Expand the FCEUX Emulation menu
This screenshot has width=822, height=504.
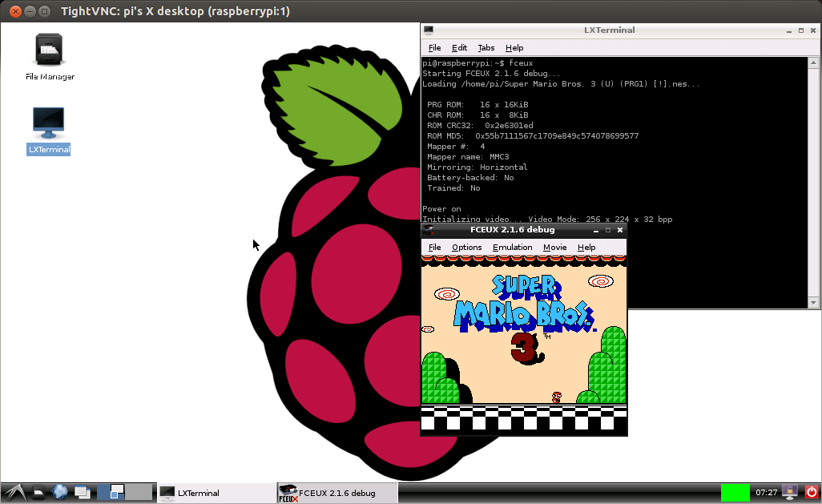click(x=512, y=248)
